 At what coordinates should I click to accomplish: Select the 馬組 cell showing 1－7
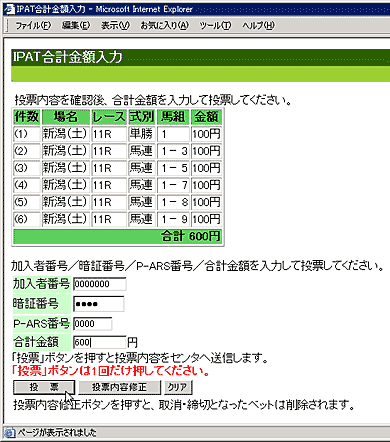pos(173,185)
